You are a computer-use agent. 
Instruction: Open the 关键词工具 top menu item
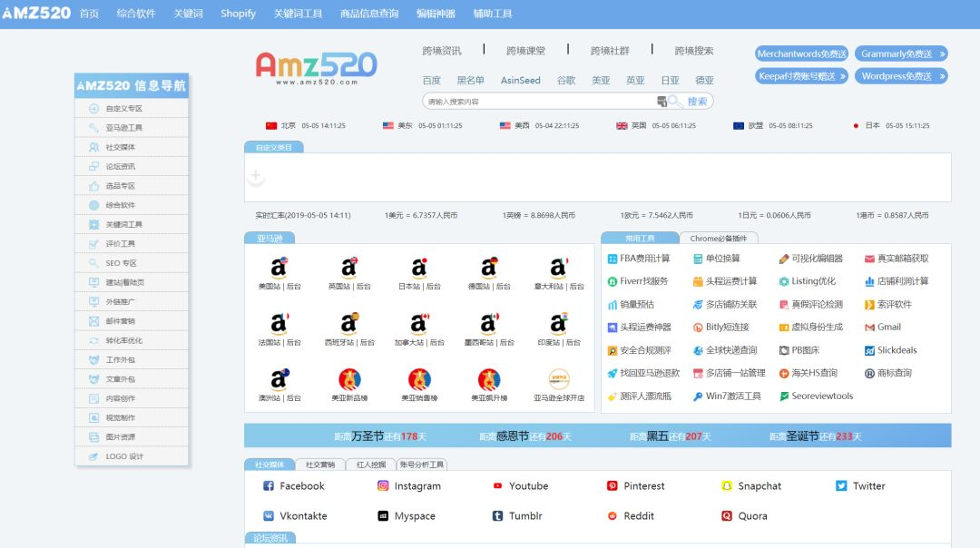(298, 14)
